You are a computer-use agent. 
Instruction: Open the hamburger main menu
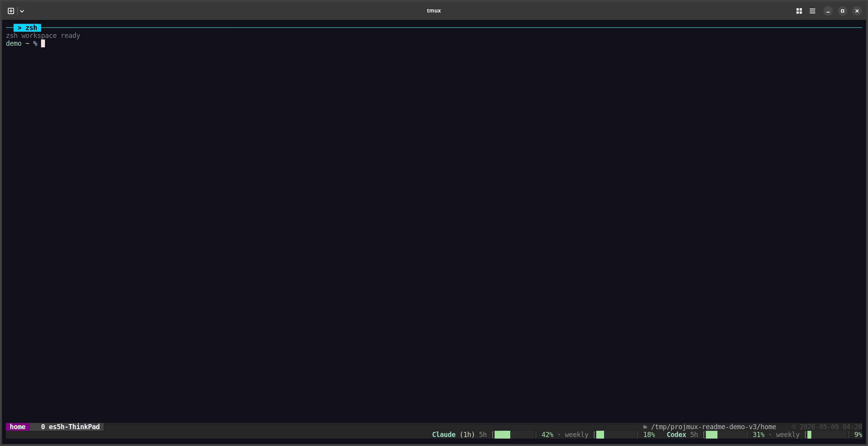coord(812,11)
